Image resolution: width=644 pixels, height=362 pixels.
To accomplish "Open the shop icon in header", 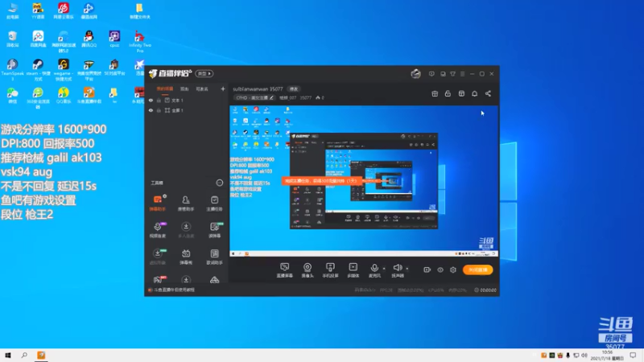I will click(461, 93).
